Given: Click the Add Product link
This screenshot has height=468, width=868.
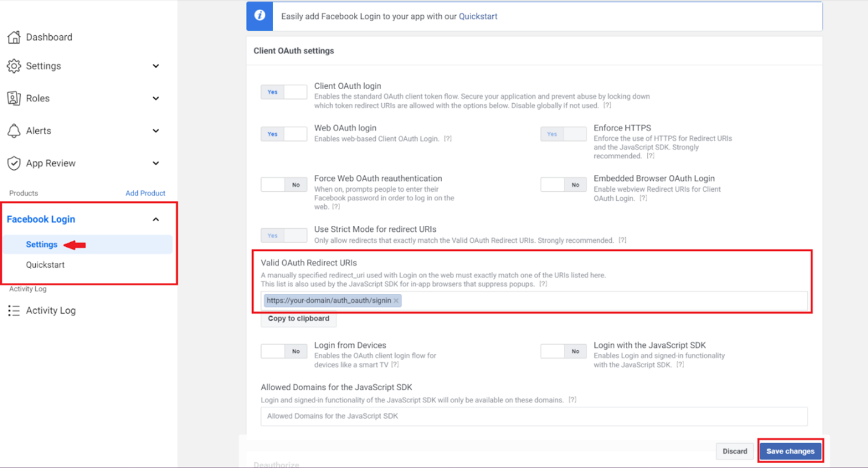Looking at the screenshot, I should (146, 193).
